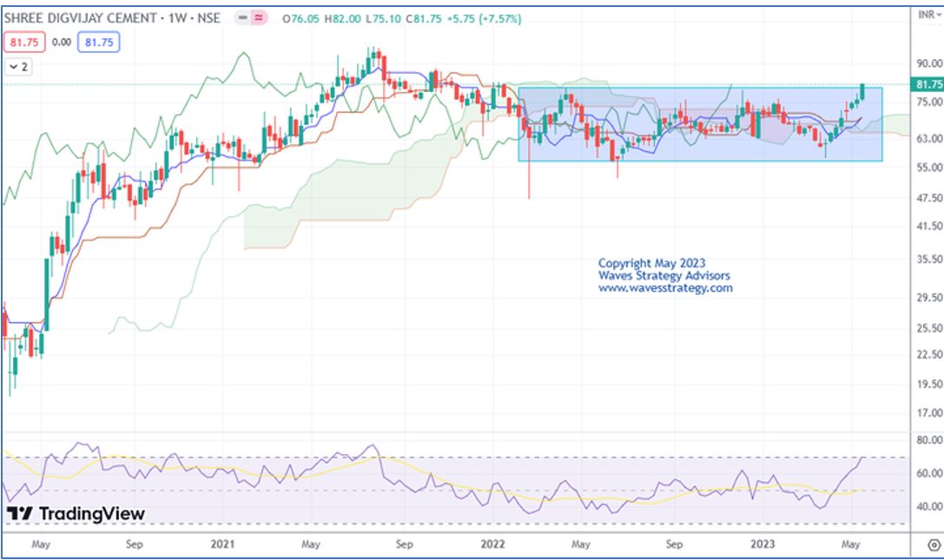Click the 29.50 price axis label

(x=929, y=298)
